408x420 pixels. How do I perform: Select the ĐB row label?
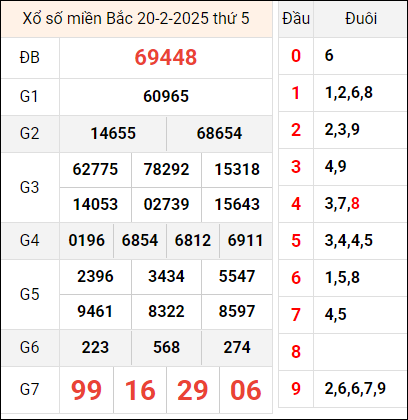(x=30, y=57)
